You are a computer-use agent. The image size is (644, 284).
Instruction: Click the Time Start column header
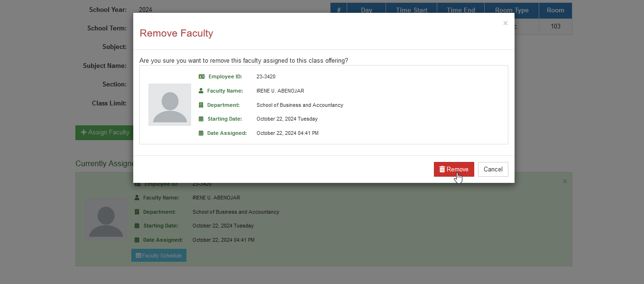(412, 10)
